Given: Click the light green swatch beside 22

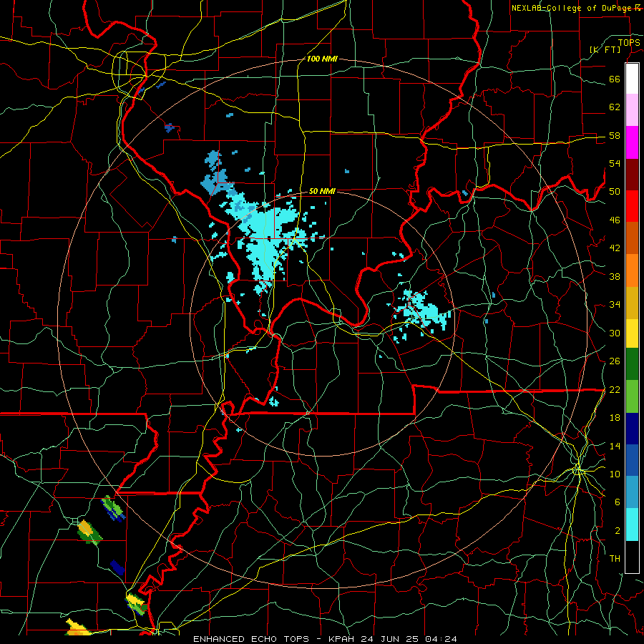Looking at the screenshot, I should tap(632, 396).
